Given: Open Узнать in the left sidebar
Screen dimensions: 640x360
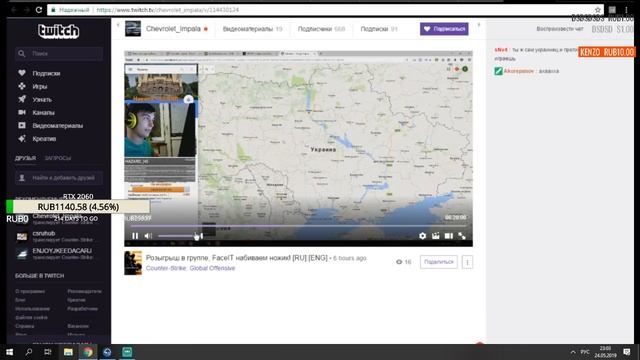Looking at the screenshot, I should 42,100.
